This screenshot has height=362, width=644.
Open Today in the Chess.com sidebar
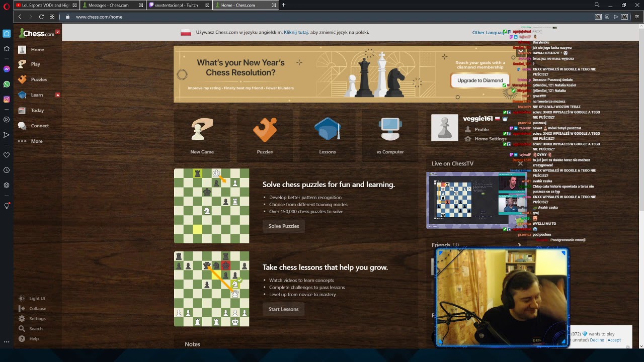pos(31,111)
